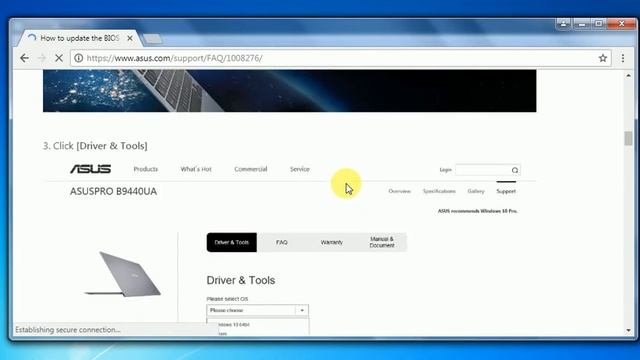Select the FAQ tab

282,242
